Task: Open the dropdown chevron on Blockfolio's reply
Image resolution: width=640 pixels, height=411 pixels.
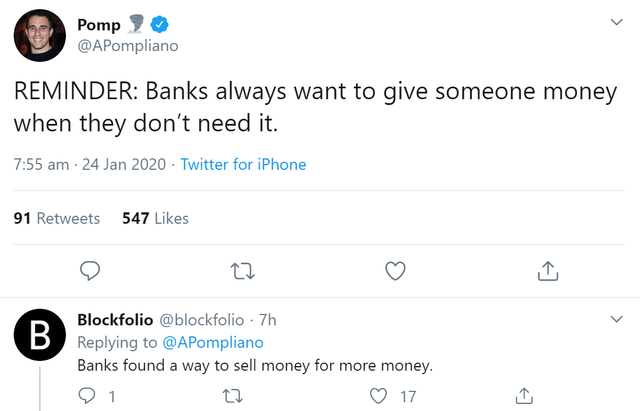Action: [616, 319]
